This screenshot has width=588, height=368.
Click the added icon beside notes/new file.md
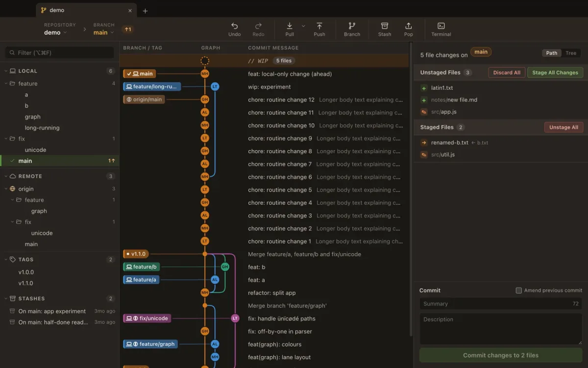coord(424,100)
